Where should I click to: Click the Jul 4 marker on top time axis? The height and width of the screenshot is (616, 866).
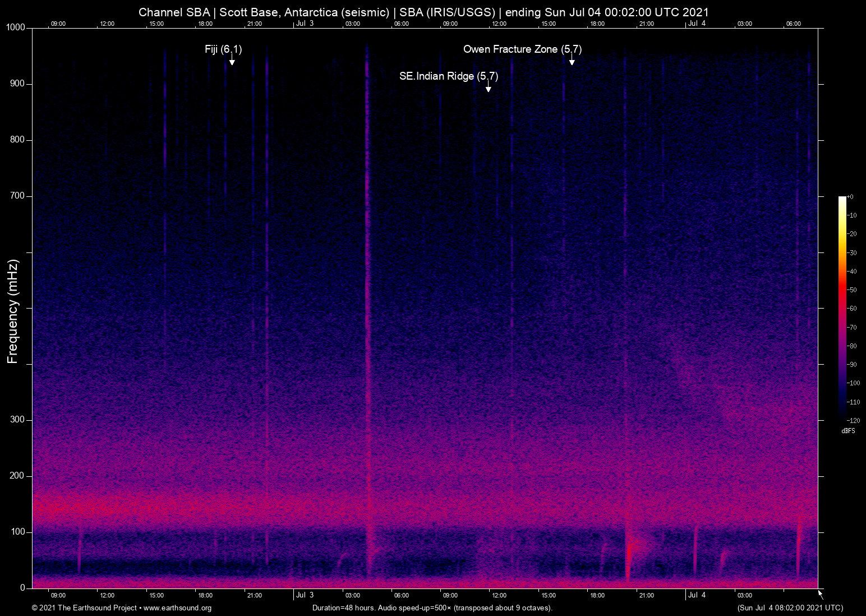pyautogui.click(x=697, y=24)
